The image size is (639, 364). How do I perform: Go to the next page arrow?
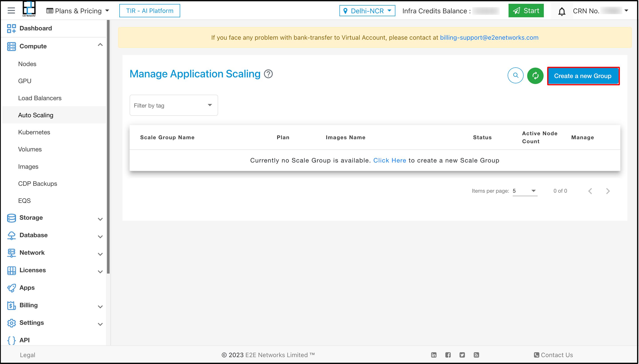coord(608,191)
